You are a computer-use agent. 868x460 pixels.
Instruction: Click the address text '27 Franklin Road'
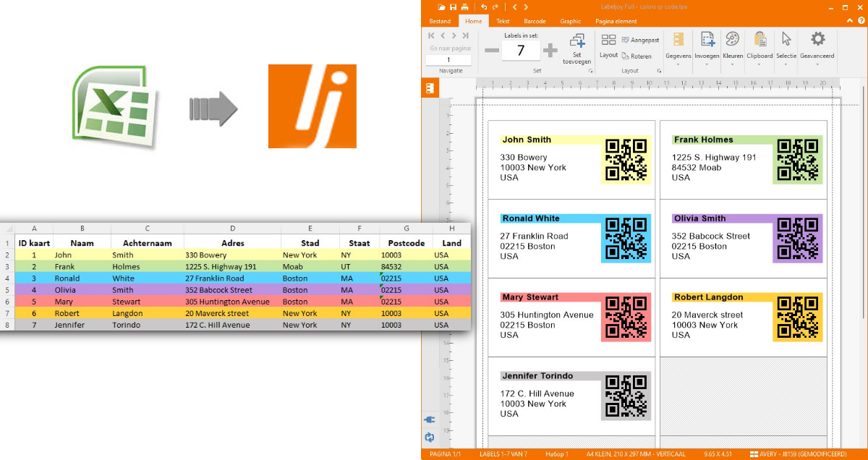point(534,236)
